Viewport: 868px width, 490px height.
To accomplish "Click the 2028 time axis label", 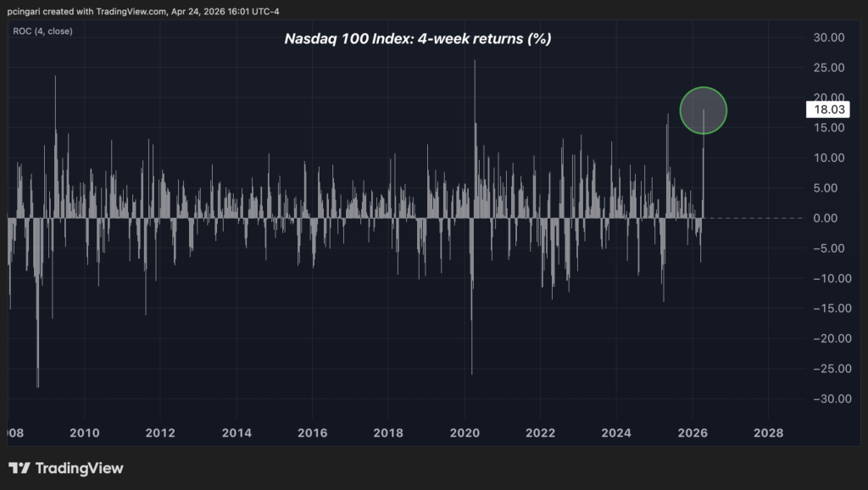I will click(768, 433).
